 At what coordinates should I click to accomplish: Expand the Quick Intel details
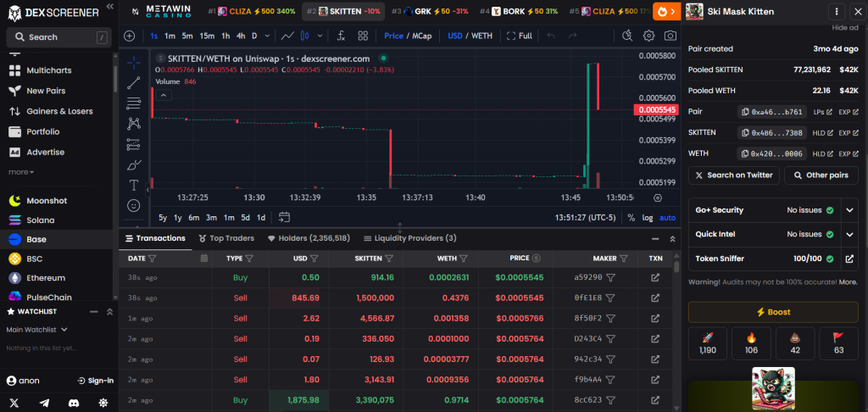849,234
